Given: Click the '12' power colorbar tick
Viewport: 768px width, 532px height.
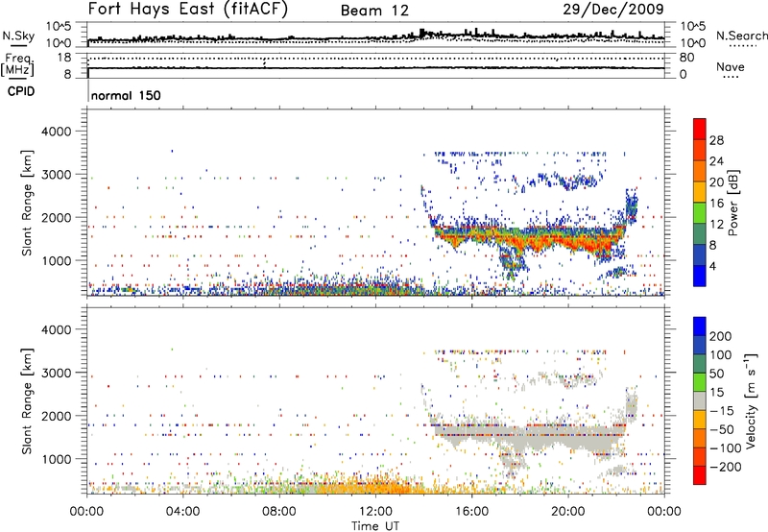Looking at the screenshot, I should [716, 225].
